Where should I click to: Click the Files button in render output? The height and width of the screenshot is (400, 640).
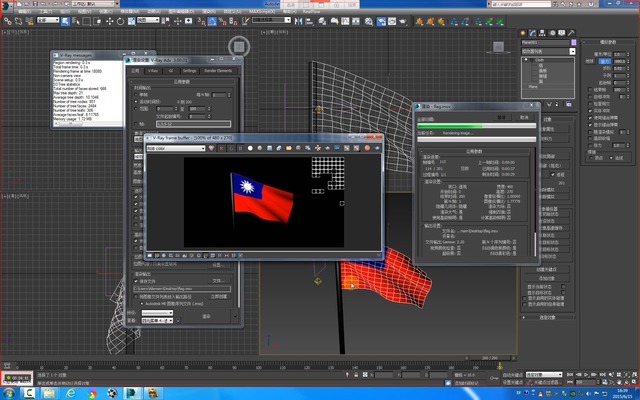(218, 281)
